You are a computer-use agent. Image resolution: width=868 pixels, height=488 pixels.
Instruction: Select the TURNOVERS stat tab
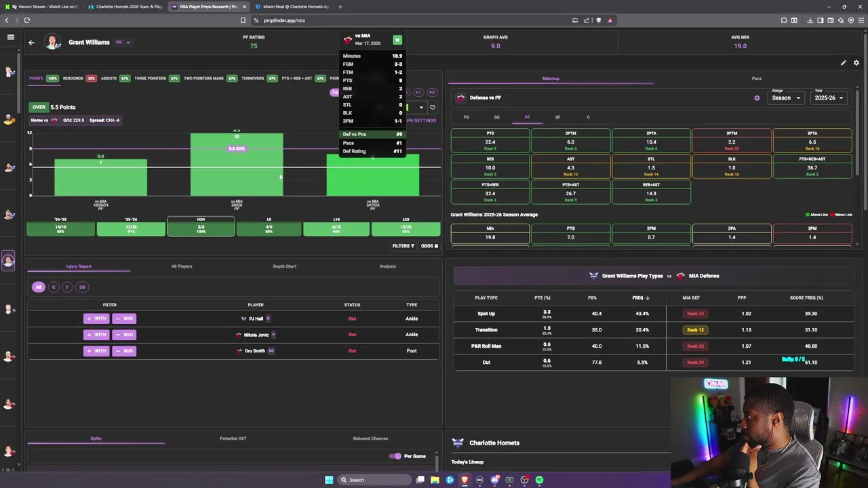tap(259, 79)
